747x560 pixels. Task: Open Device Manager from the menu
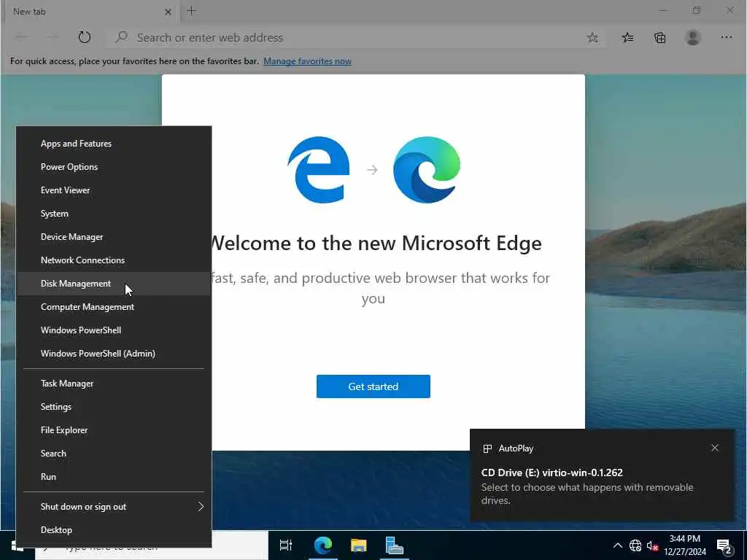115,237
